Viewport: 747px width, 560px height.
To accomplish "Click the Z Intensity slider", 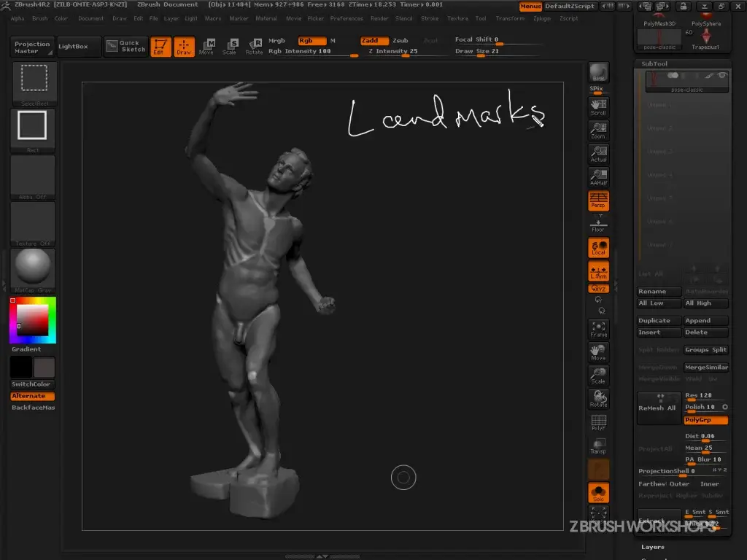I will [x=394, y=51].
